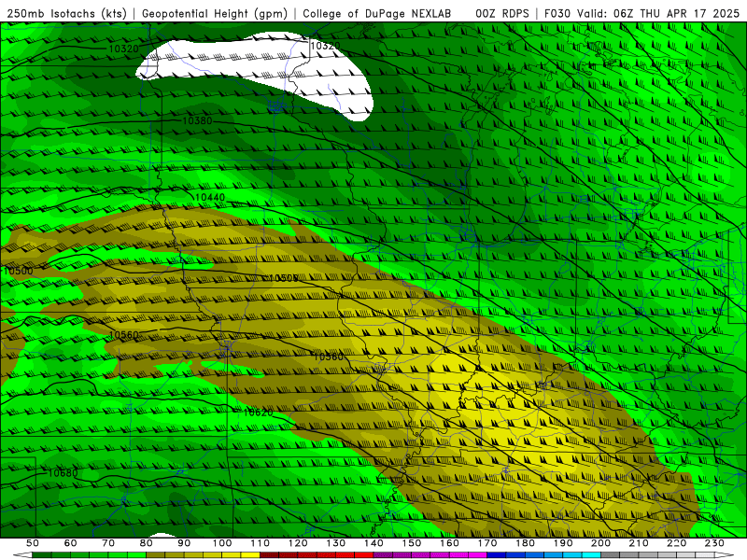Click the 180 knot legend label
Screen dimensions: 747x560
click(525, 543)
